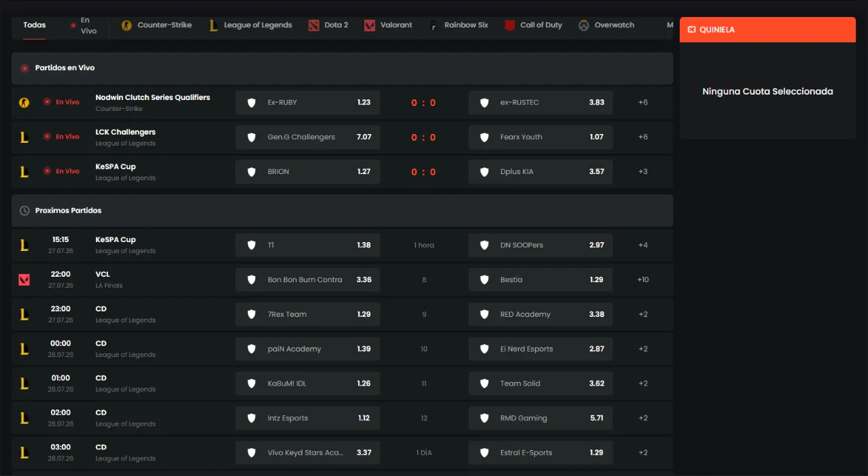
Task: Click the T1 team shield icon
Action: point(251,245)
